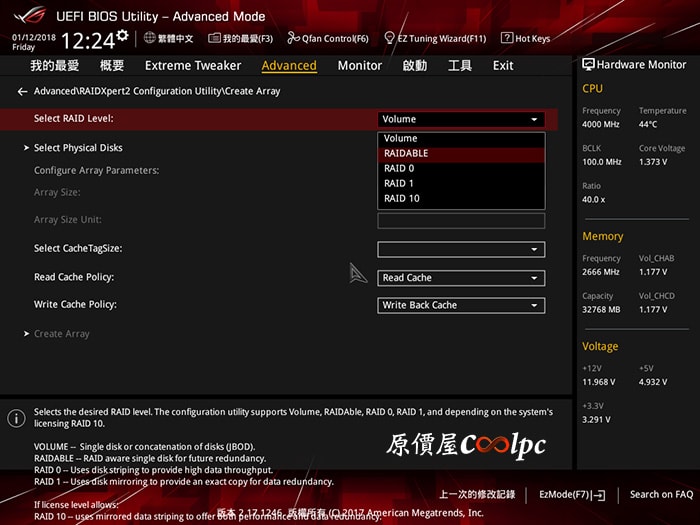The height and width of the screenshot is (525, 700).
Task: Click Memory Frequency value 2666 MHz
Action: pyautogui.click(x=600, y=272)
